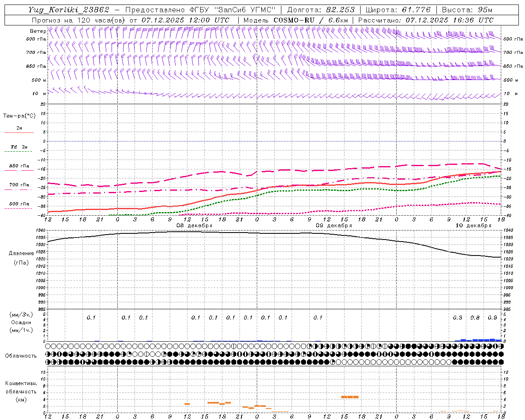525x420 pixels.
Task: Click the model name COSMO-RU / 6.6км
Action: (x=311, y=20)
